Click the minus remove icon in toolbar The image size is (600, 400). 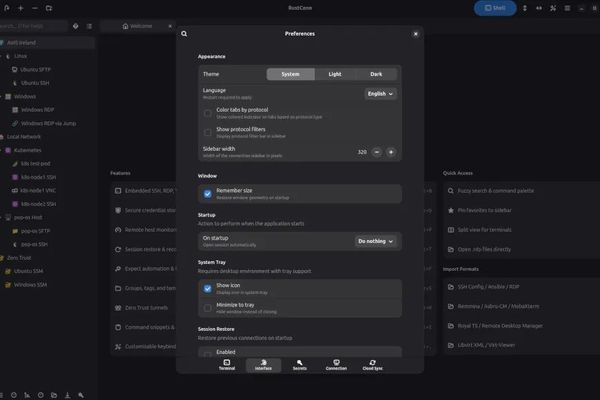pyautogui.click(x=35, y=8)
